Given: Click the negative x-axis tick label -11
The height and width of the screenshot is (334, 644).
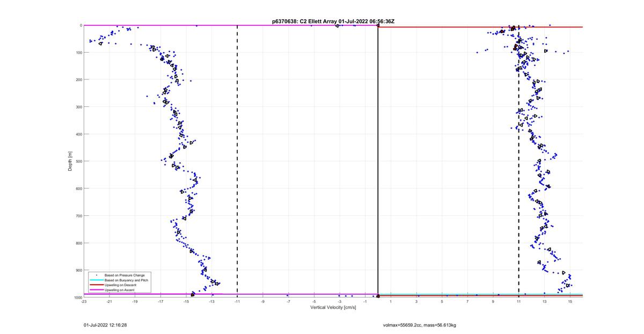Looking at the screenshot, I should pyautogui.click(x=237, y=301).
